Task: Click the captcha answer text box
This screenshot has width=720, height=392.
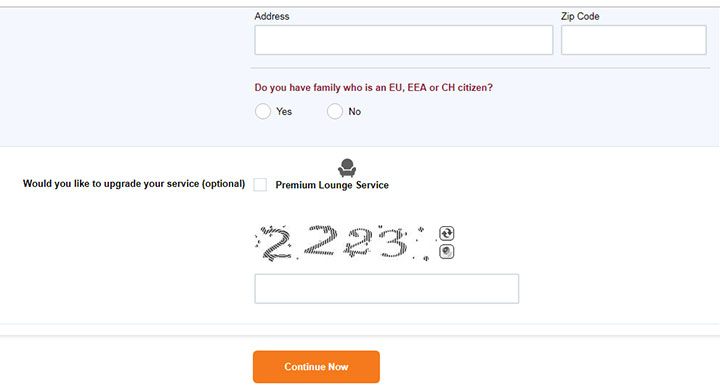Action: tap(387, 289)
